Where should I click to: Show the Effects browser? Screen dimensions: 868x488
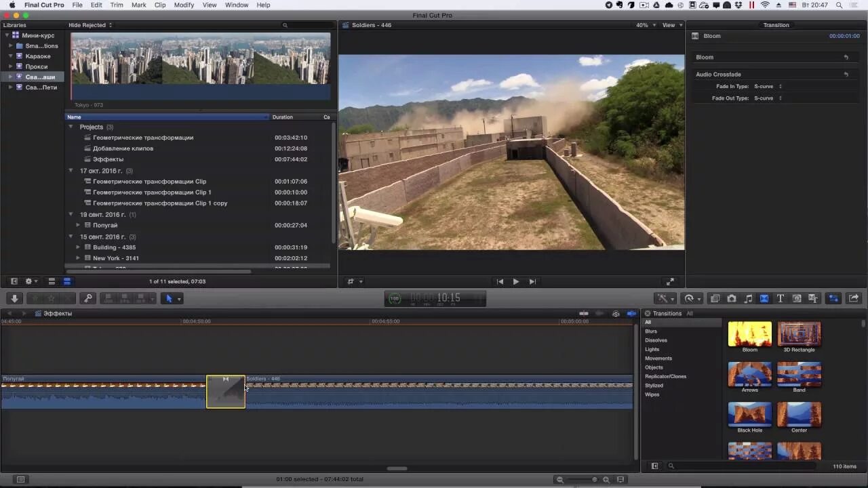click(x=715, y=298)
